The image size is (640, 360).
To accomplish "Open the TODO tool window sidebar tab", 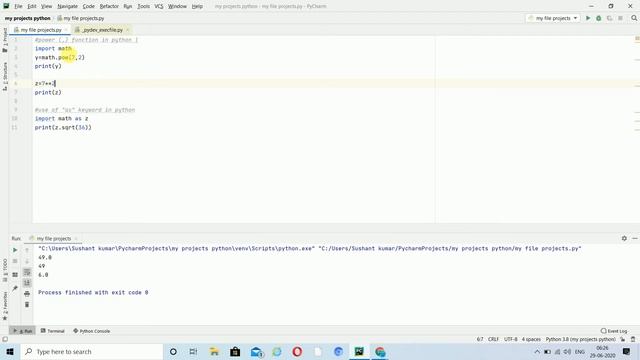I will click(x=4, y=270).
